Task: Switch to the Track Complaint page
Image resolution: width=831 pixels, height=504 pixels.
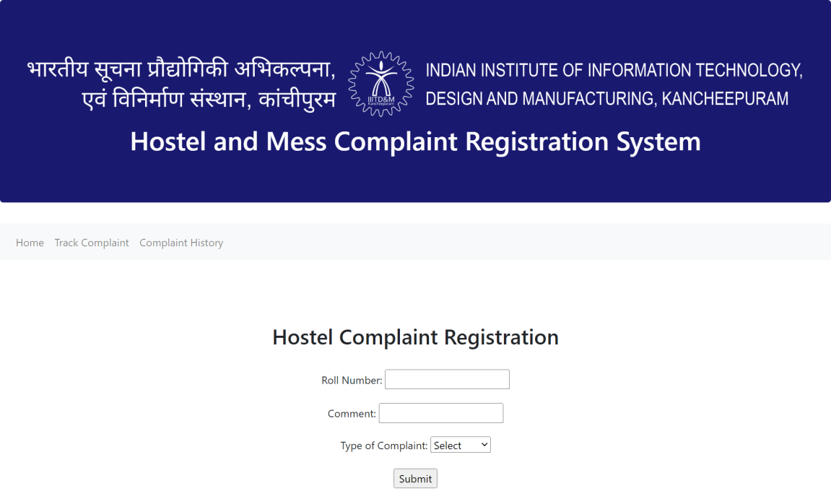Action: point(92,243)
